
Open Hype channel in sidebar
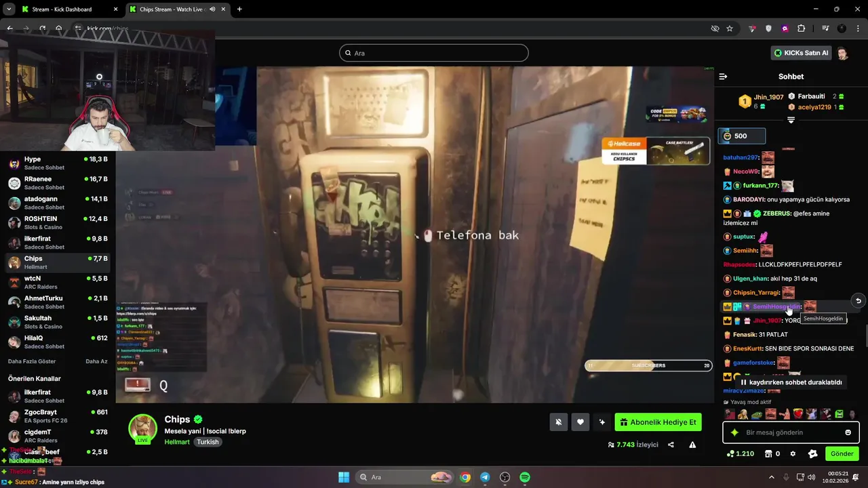point(58,163)
